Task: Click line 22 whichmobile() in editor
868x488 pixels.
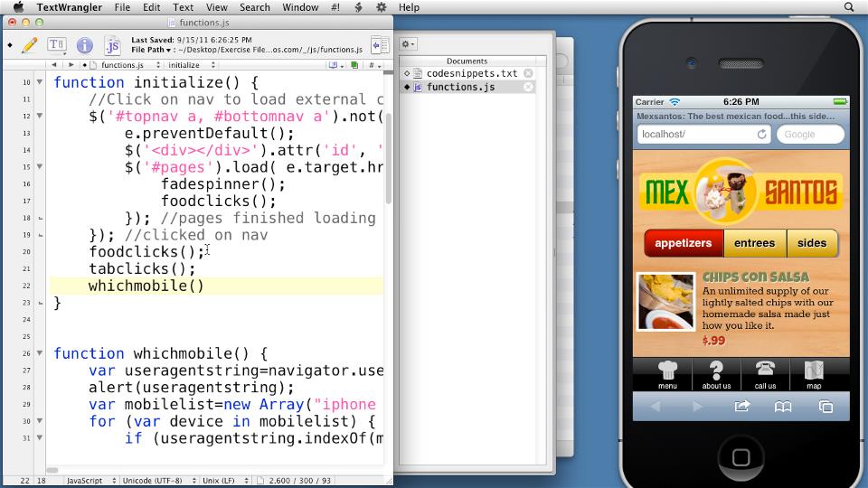Action: coord(146,286)
